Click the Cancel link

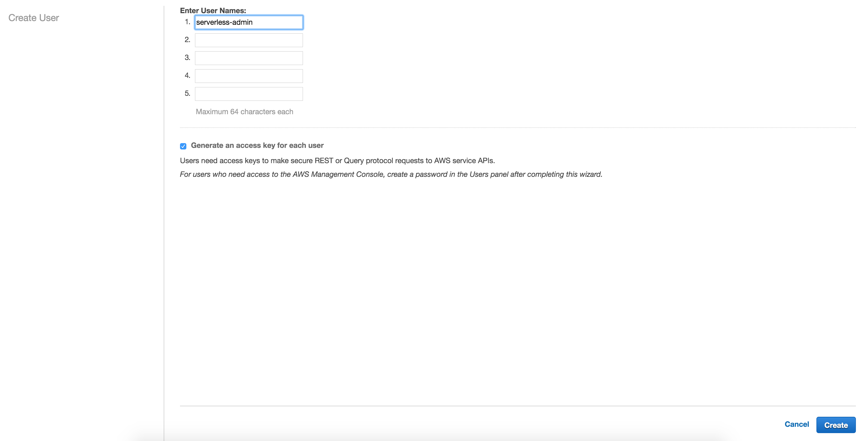796,424
